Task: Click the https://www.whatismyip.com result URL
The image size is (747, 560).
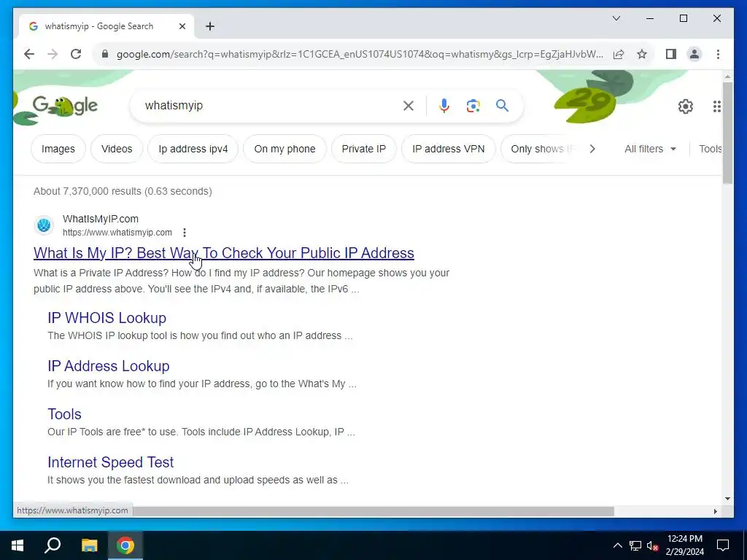Action: pyautogui.click(x=117, y=233)
